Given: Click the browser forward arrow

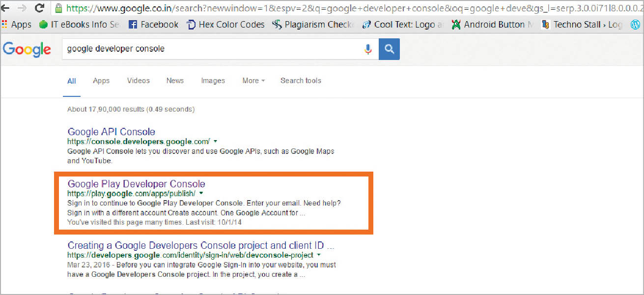Looking at the screenshot, I should [22, 8].
